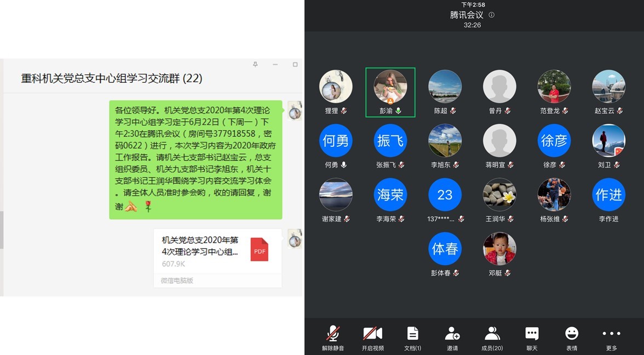Screen dimensions: 644x355
Task: Select participant 蒋明宣 avatar
Action: (499, 140)
